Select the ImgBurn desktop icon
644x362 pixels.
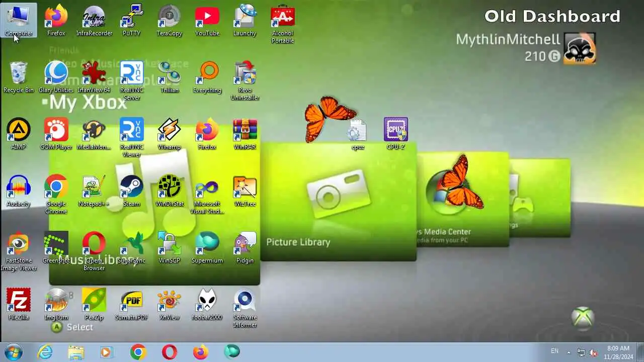56,305
